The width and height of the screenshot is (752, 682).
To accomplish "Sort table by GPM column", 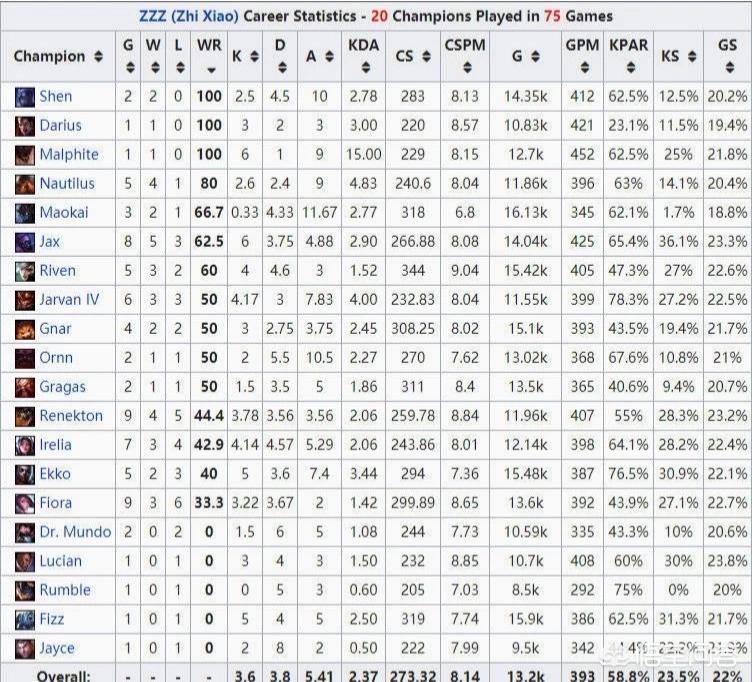I will pyautogui.click(x=581, y=56).
